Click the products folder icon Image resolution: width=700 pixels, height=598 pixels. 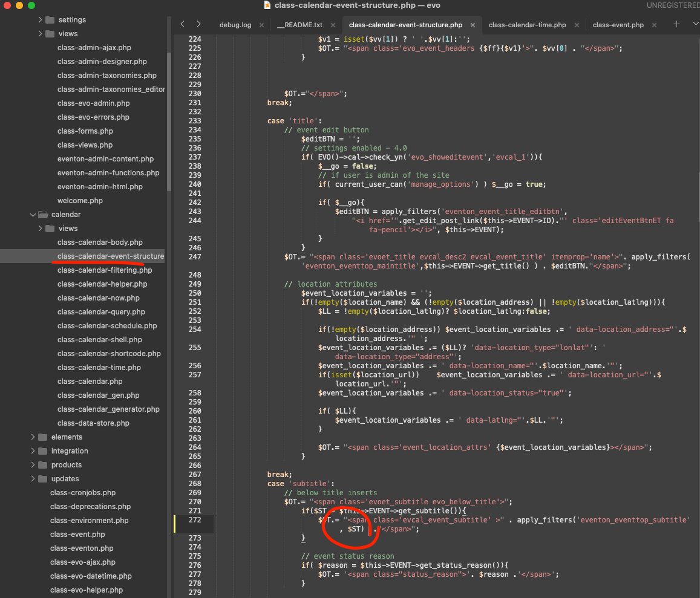(x=43, y=464)
